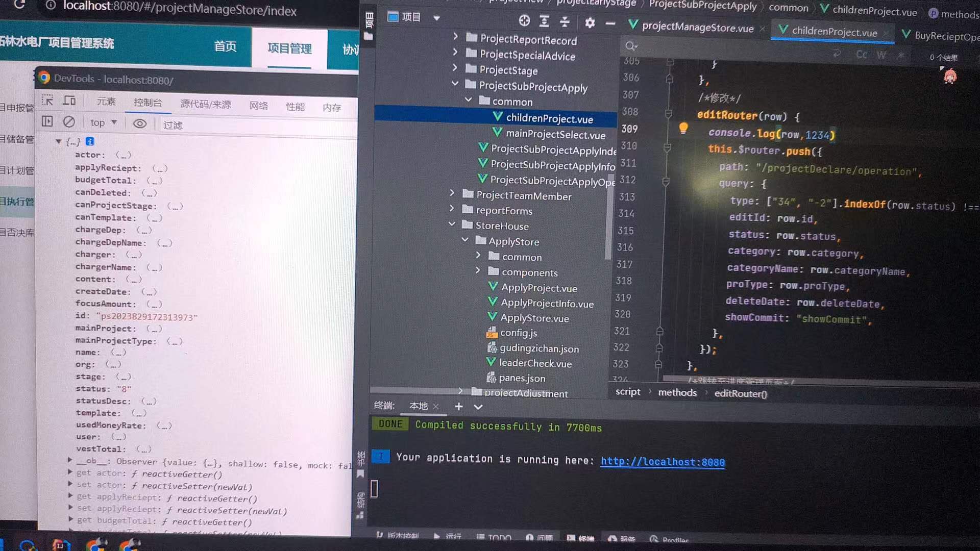Evaluate the budgetTotal property ellipsis

pyautogui.click(x=155, y=181)
